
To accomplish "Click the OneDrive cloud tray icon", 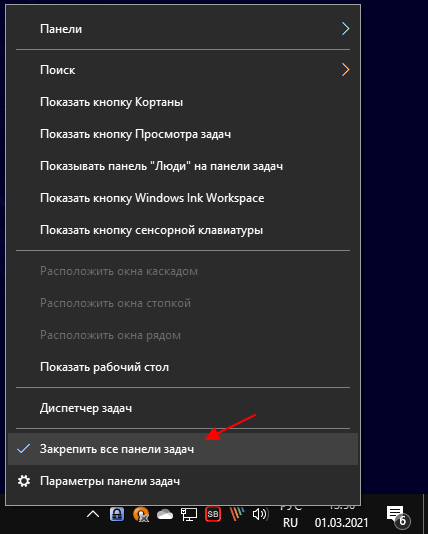I will [x=165, y=514].
